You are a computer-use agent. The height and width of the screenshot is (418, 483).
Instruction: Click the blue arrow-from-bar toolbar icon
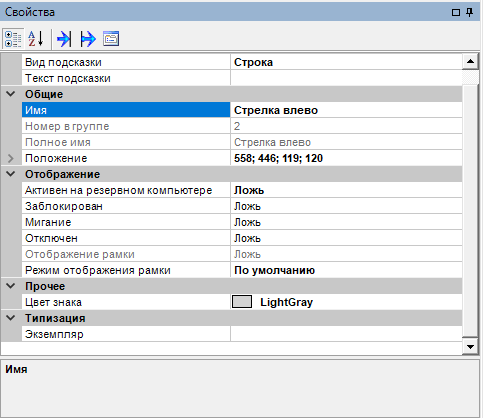point(88,39)
